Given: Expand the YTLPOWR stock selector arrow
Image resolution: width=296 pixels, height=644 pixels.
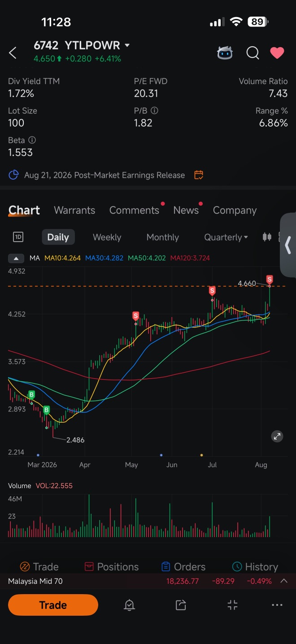Looking at the screenshot, I should (x=127, y=45).
